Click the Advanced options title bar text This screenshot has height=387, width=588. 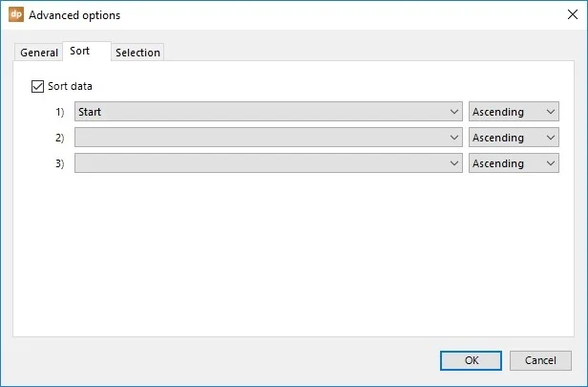click(74, 15)
